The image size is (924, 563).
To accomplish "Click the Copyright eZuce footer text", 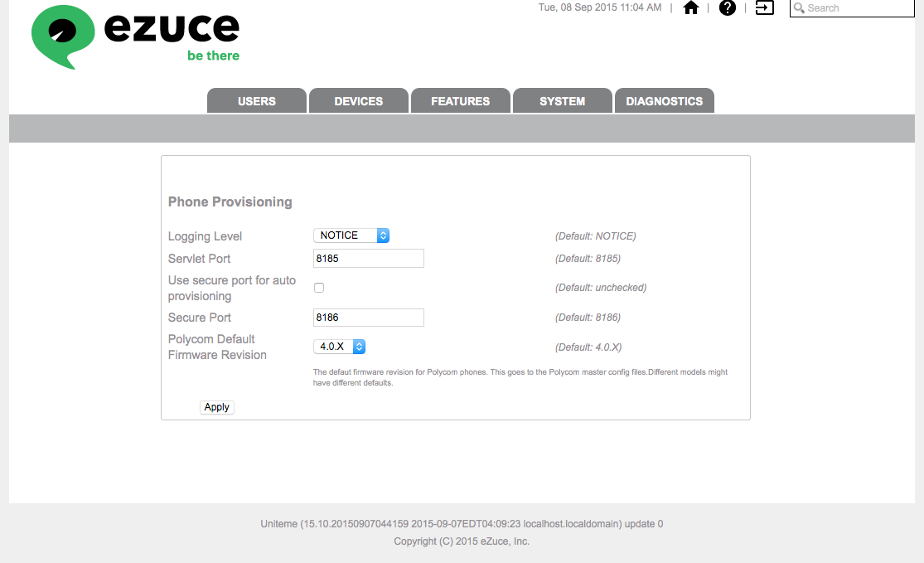I will pyautogui.click(x=462, y=541).
